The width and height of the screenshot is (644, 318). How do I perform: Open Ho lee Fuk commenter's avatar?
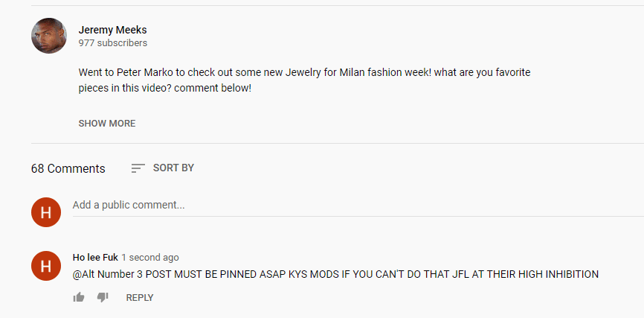(x=46, y=266)
